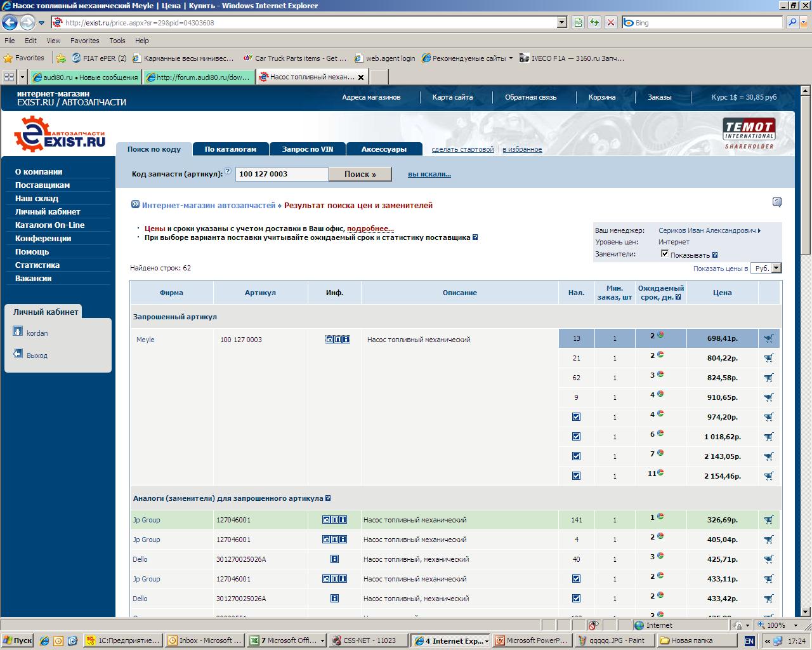Open Microsoft PowerPoint in taskbar

click(x=532, y=640)
